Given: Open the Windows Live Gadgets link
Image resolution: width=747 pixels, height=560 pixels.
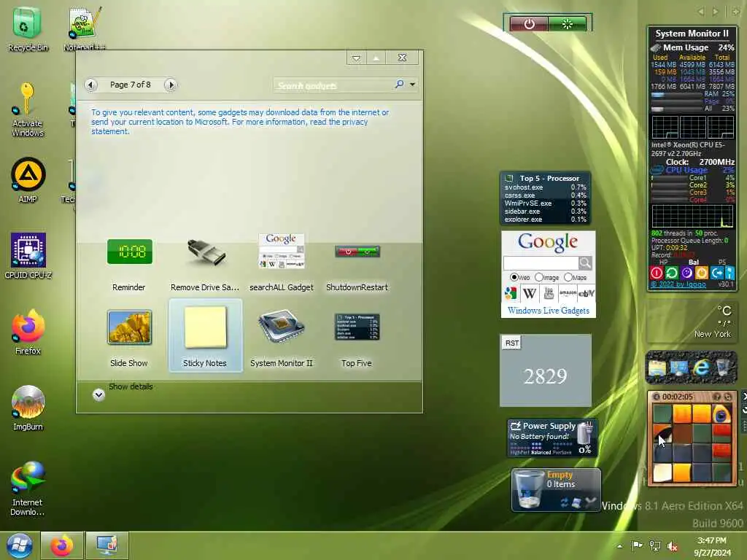Looking at the screenshot, I should click(549, 311).
